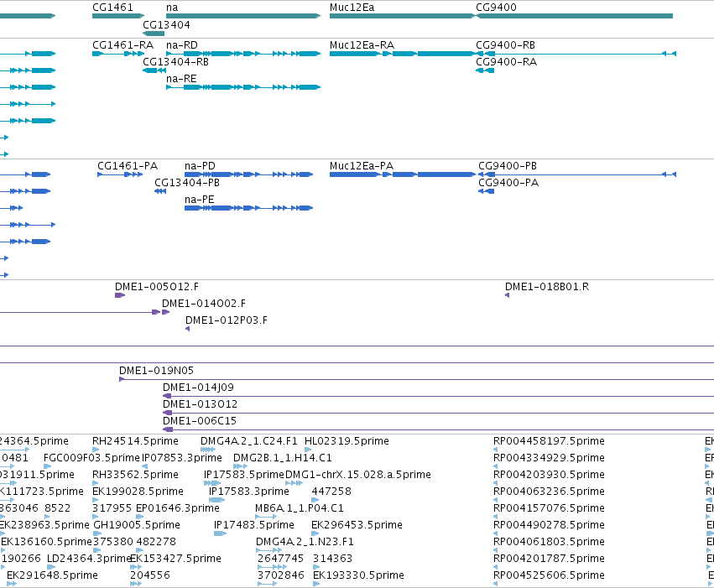Click the IP17583.5prime label
The width and height of the screenshot is (714, 588).
click(x=244, y=475)
